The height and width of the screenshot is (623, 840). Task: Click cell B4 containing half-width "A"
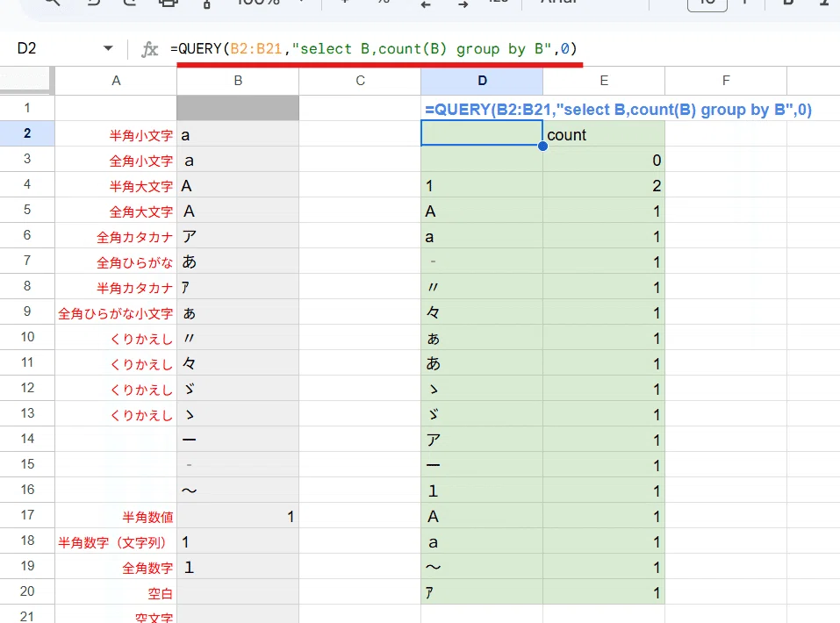238,185
